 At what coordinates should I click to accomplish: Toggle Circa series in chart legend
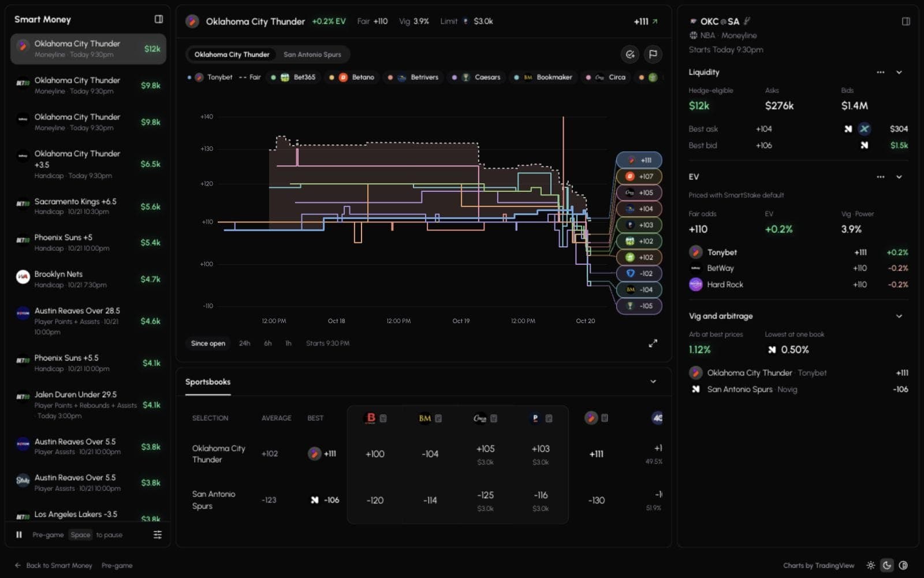pos(606,77)
